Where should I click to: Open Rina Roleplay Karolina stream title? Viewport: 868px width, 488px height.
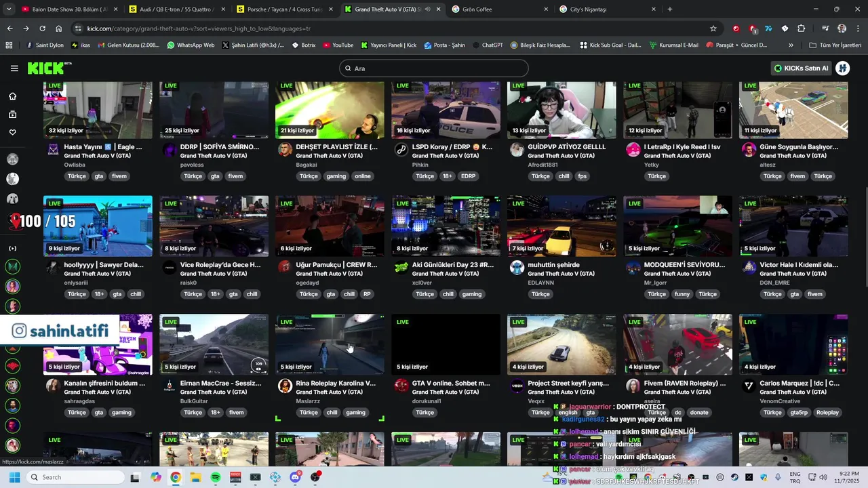(336, 383)
